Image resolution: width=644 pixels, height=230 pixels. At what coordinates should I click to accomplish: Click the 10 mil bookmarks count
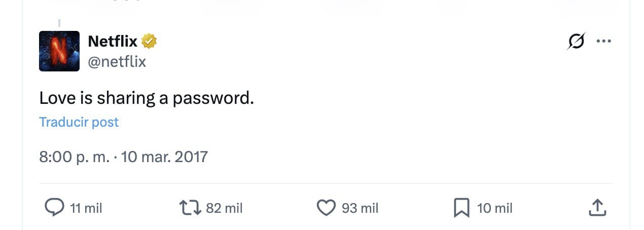coord(495,208)
